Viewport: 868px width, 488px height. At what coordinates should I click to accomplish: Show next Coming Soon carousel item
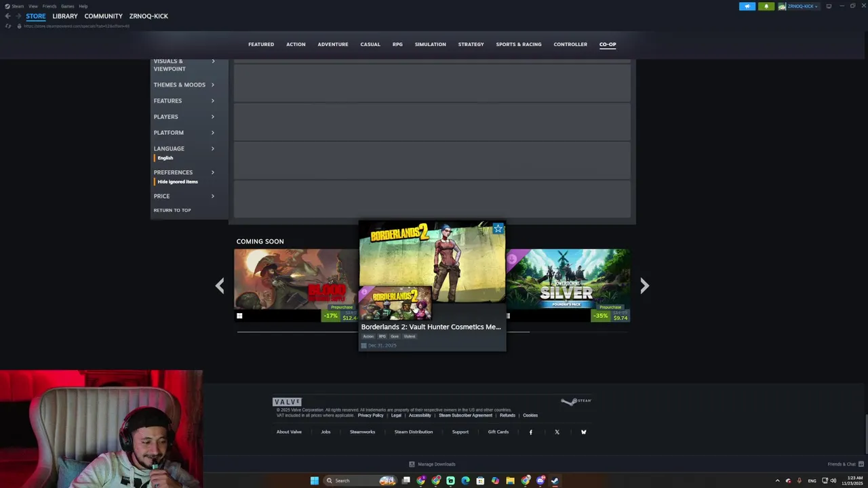644,286
